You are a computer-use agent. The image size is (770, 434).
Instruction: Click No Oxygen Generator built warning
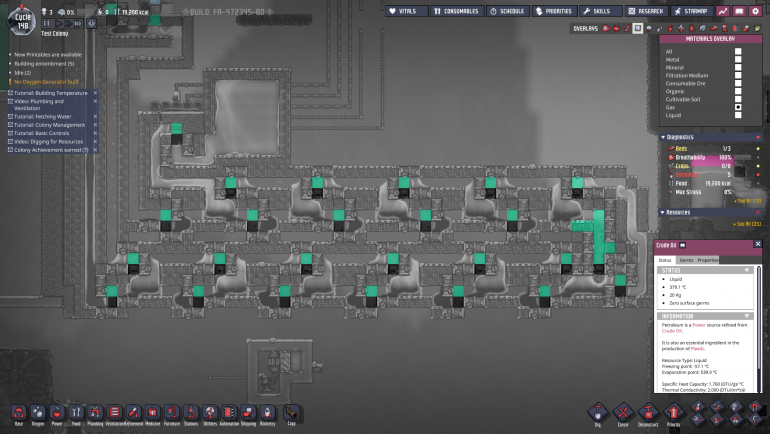pyautogui.click(x=46, y=82)
